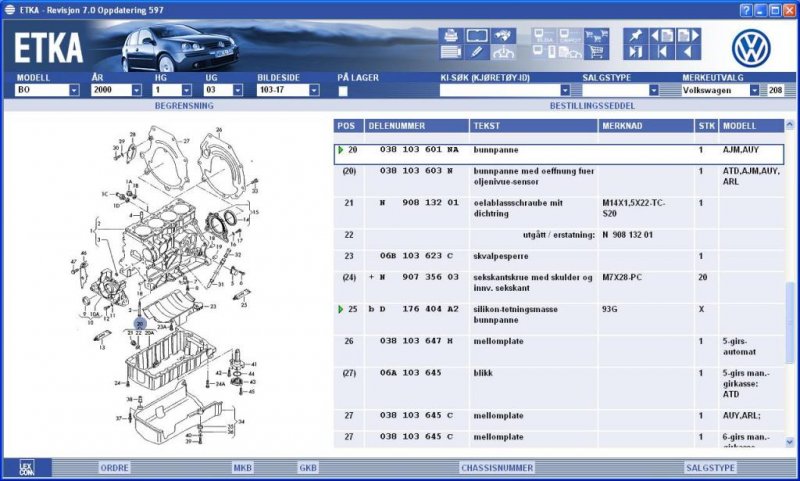Viewport: 800px width, 481px height.
Task: Click the parts list vertical scrollbar
Action: (x=791, y=300)
